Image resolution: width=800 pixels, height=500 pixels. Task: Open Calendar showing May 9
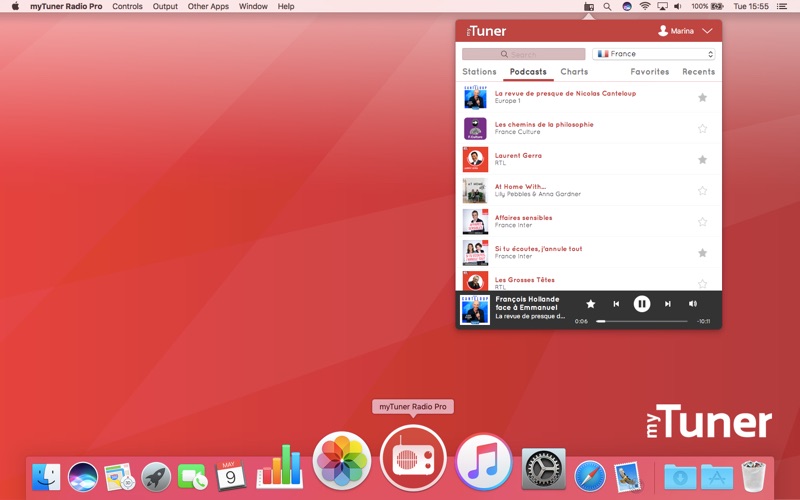coord(230,476)
